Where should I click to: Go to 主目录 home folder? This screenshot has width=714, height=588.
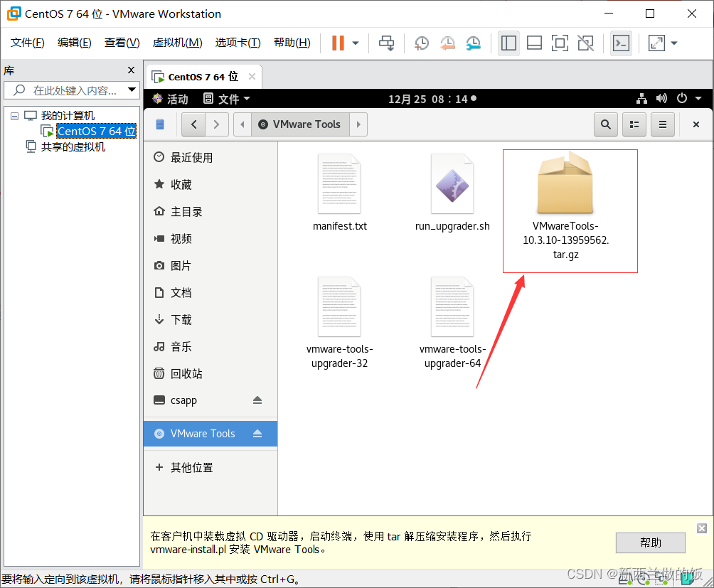[211, 212]
